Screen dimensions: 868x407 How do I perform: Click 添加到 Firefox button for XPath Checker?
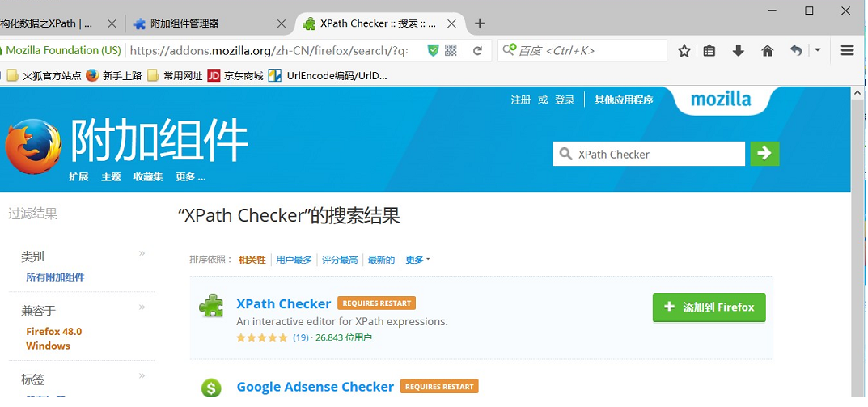coord(709,307)
